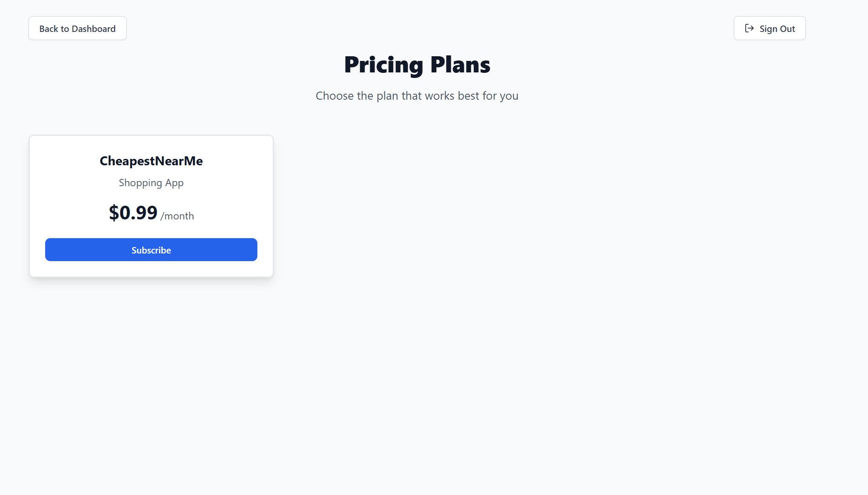Click the Pricing Plans heading

click(x=417, y=65)
